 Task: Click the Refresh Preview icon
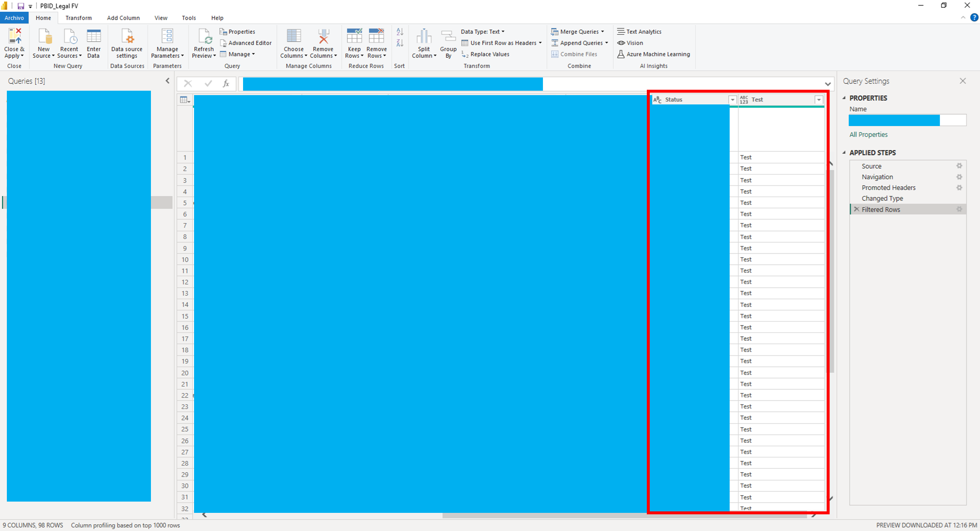pos(204,36)
